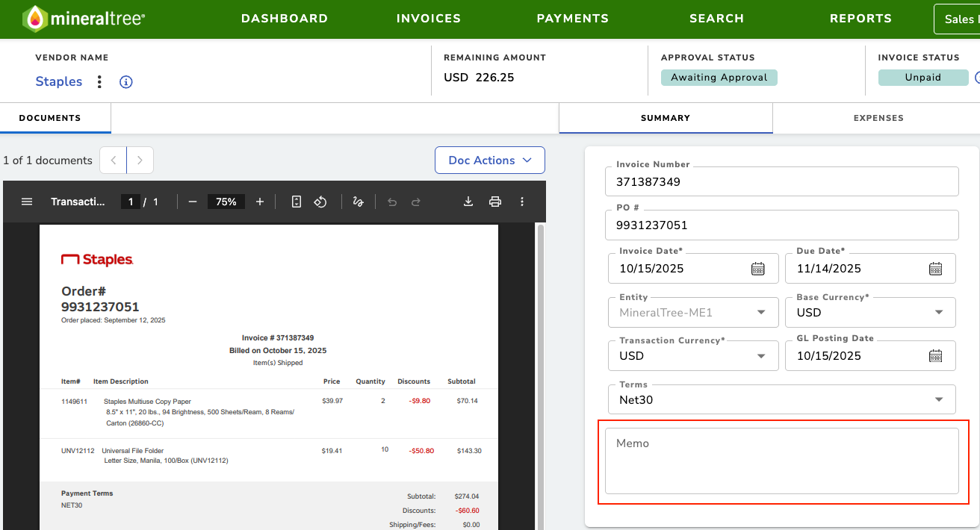Click the PDF viewer vertical scrollbar
The height and width of the screenshot is (530, 980).
(540, 376)
